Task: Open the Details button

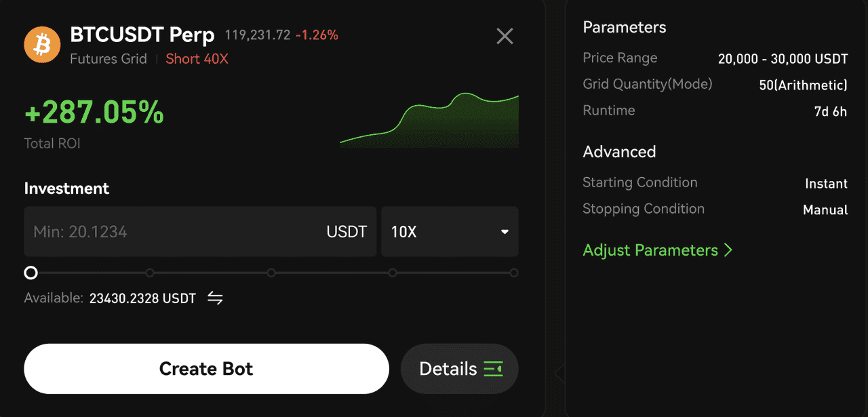Action: (x=460, y=369)
